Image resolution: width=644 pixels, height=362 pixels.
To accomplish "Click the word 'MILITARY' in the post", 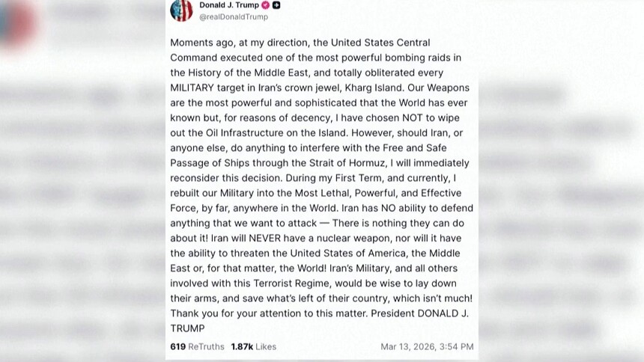I will [192, 88].
